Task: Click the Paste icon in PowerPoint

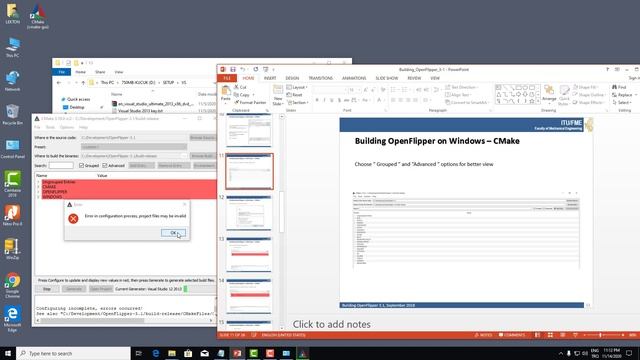Action: pyautogui.click(x=225, y=90)
